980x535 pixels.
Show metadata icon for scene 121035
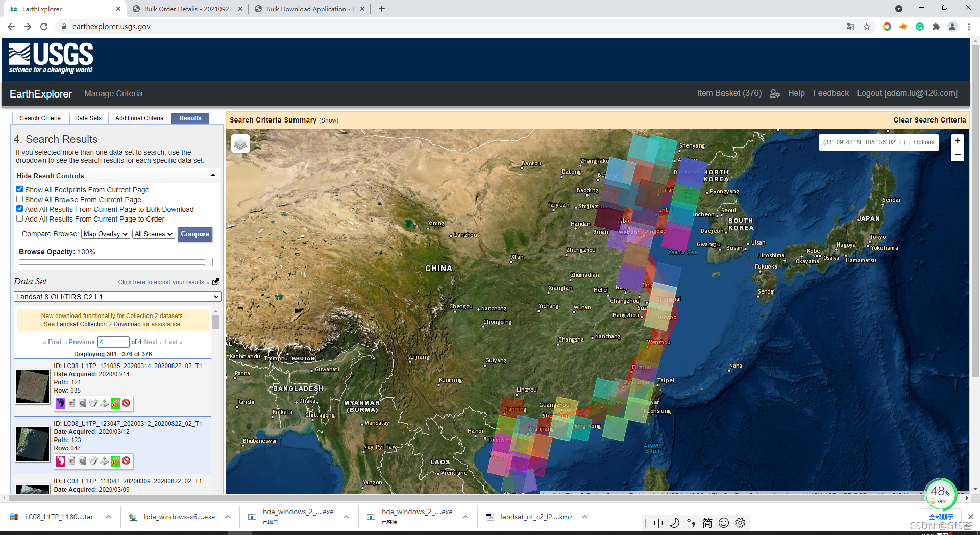(x=93, y=403)
